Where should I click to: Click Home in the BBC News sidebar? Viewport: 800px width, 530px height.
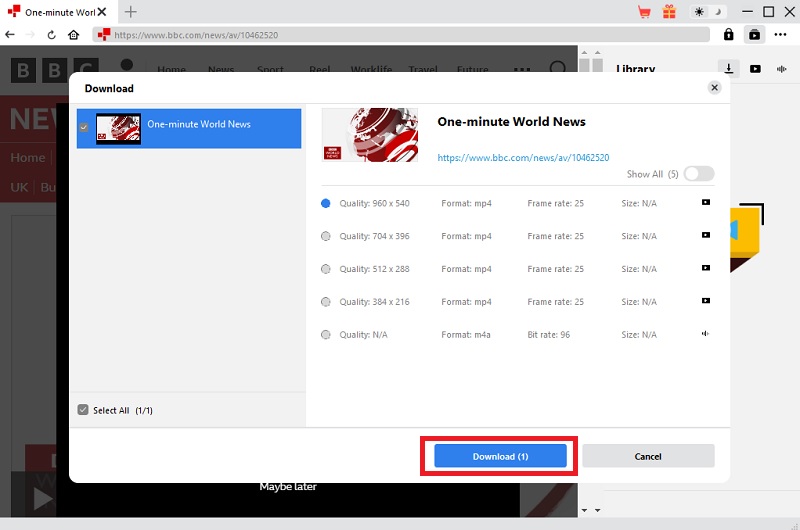pyautogui.click(x=28, y=158)
